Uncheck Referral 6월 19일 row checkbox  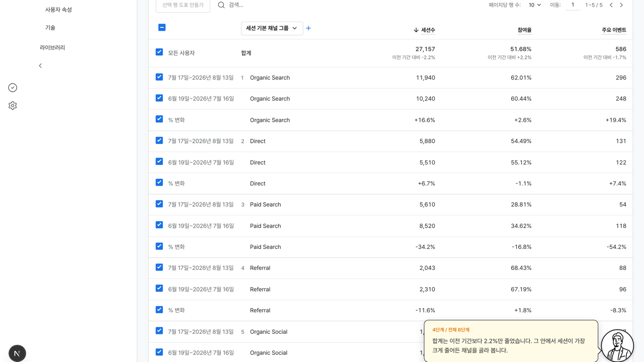tap(159, 288)
